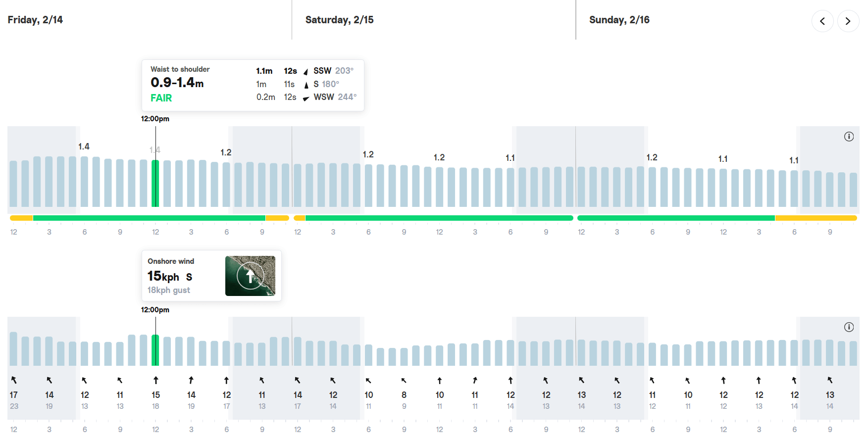Click the green FAIR rating label
868x441 pixels.
click(x=161, y=98)
